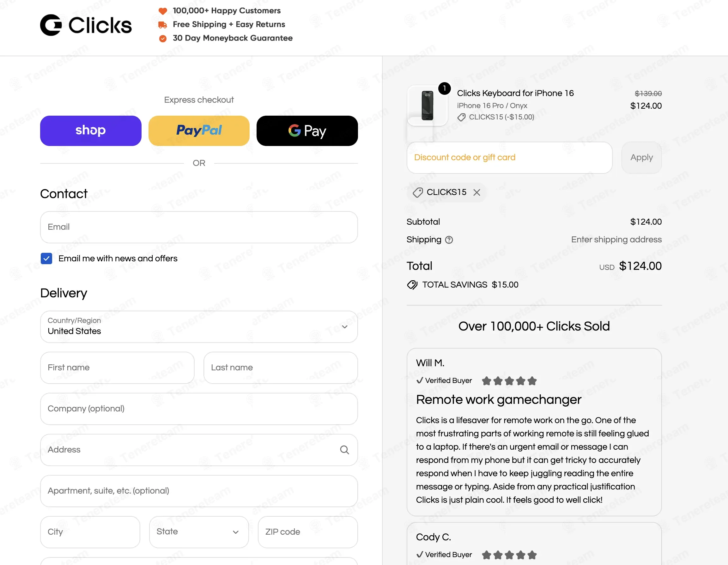Remove the CLICKS15 discount code
This screenshot has height=565, width=728.
coord(477,192)
